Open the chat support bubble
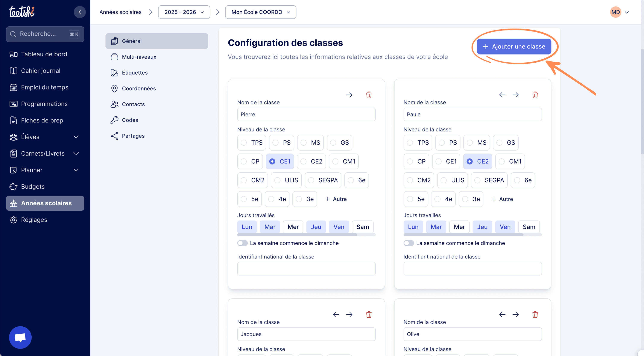The image size is (644, 356). click(x=20, y=337)
